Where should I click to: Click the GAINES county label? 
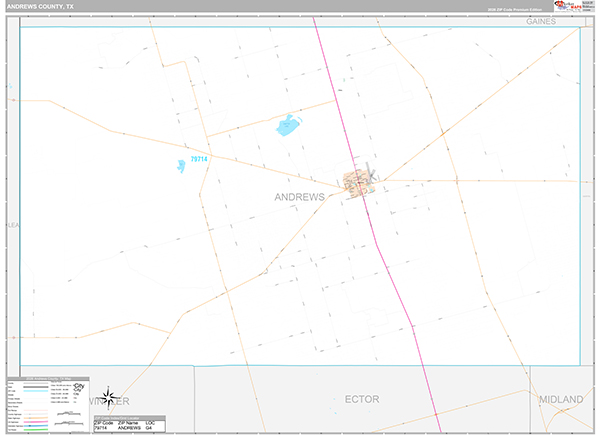[x=541, y=21]
